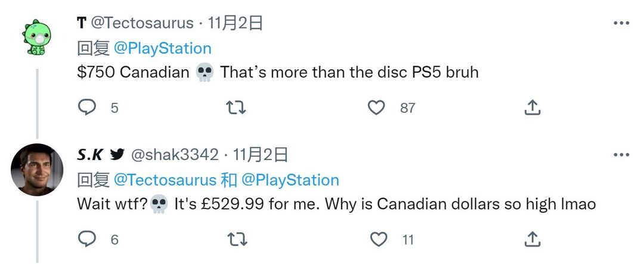The height and width of the screenshot is (264, 644).
Task: Open the @Tectosaurus handle in first tweet
Action: point(142,23)
